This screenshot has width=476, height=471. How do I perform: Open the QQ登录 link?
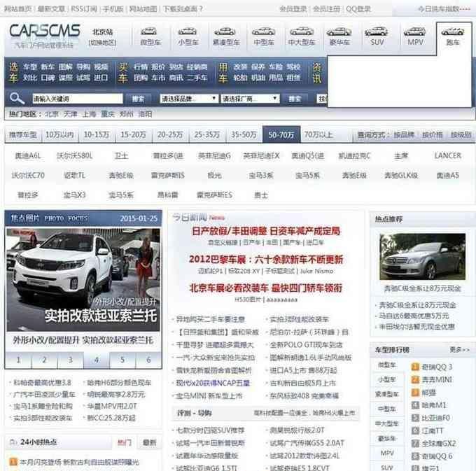358,9
